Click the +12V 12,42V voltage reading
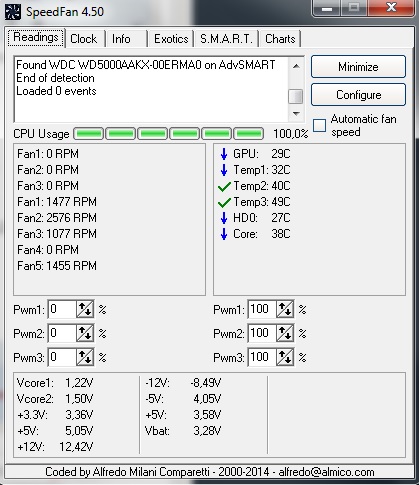The height and width of the screenshot is (485, 420). click(x=55, y=446)
